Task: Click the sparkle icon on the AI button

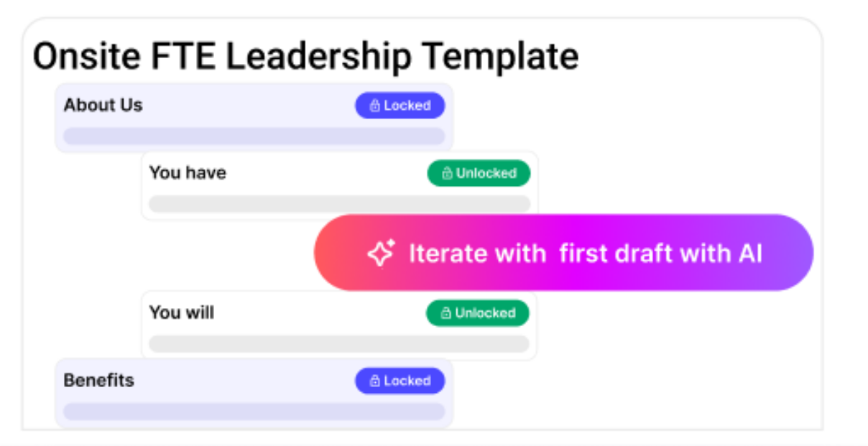Action: (x=381, y=254)
